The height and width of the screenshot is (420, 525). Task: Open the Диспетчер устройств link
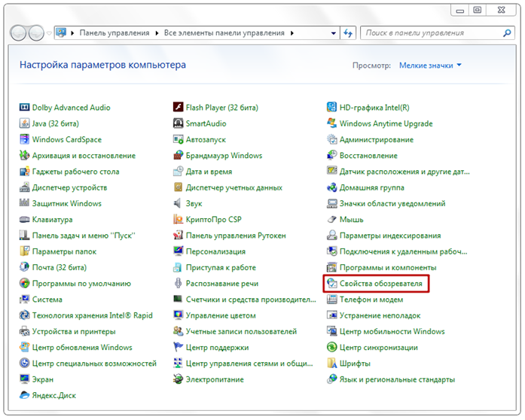[69, 187]
